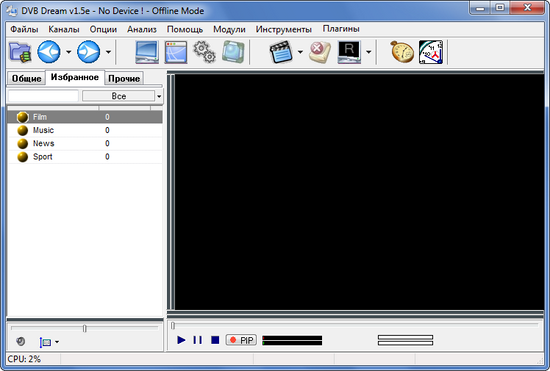550x371 pixels.
Task: Open the Файлы menu
Action: [x=24, y=29]
